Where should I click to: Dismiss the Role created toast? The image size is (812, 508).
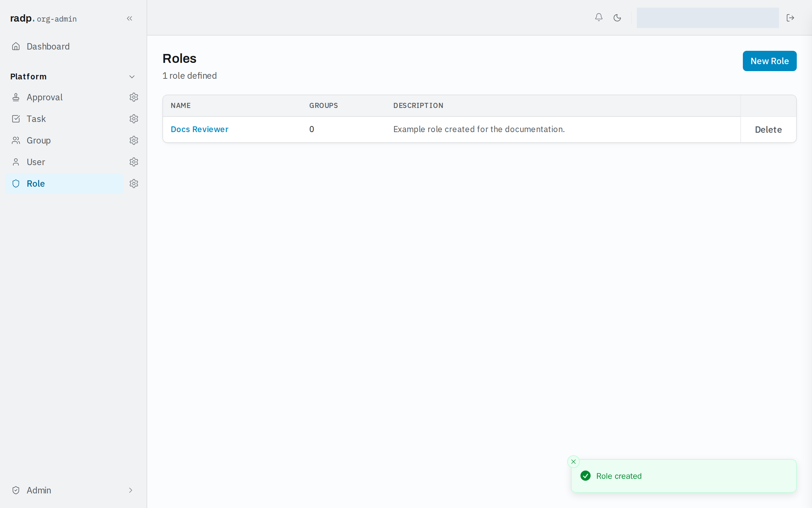(x=573, y=462)
